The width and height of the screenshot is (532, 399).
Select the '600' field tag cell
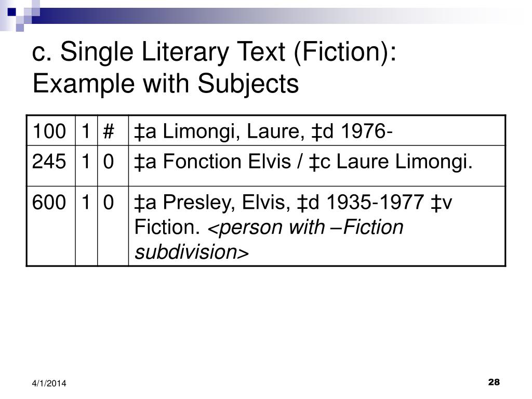click(51, 226)
